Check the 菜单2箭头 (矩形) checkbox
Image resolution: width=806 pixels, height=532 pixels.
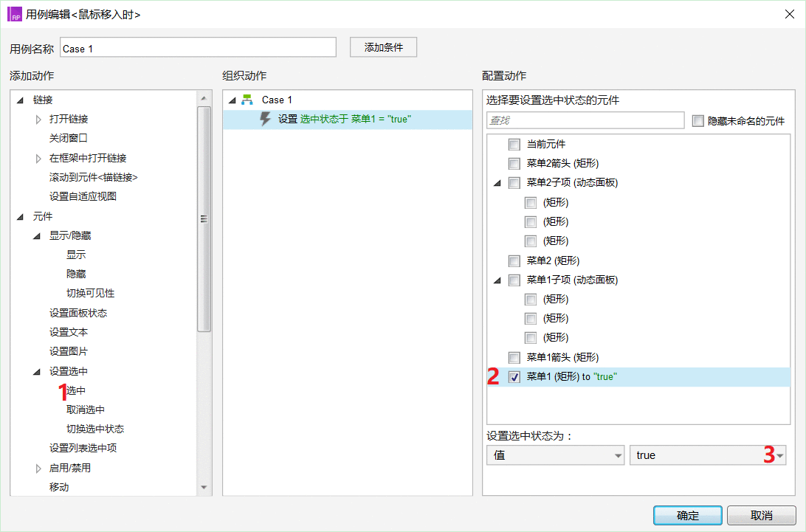[x=514, y=164]
